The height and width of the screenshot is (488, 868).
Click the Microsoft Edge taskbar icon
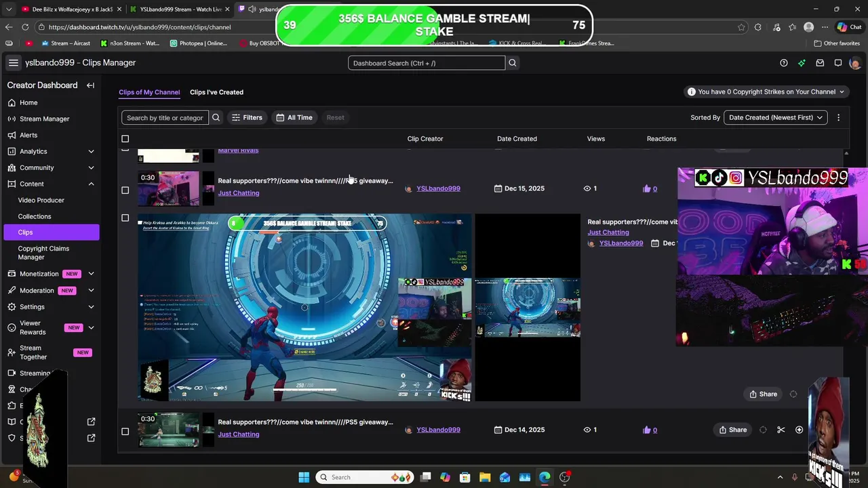pos(545,477)
